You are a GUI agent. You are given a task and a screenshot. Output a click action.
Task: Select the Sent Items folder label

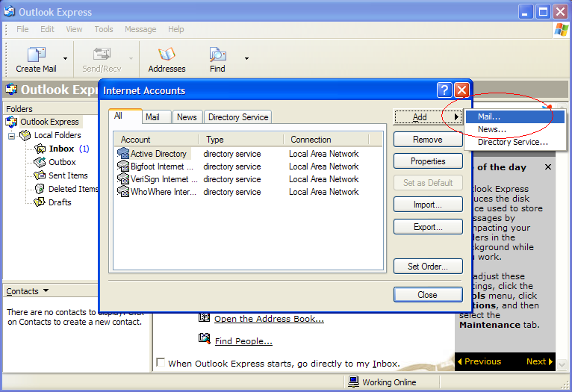click(68, 175)
